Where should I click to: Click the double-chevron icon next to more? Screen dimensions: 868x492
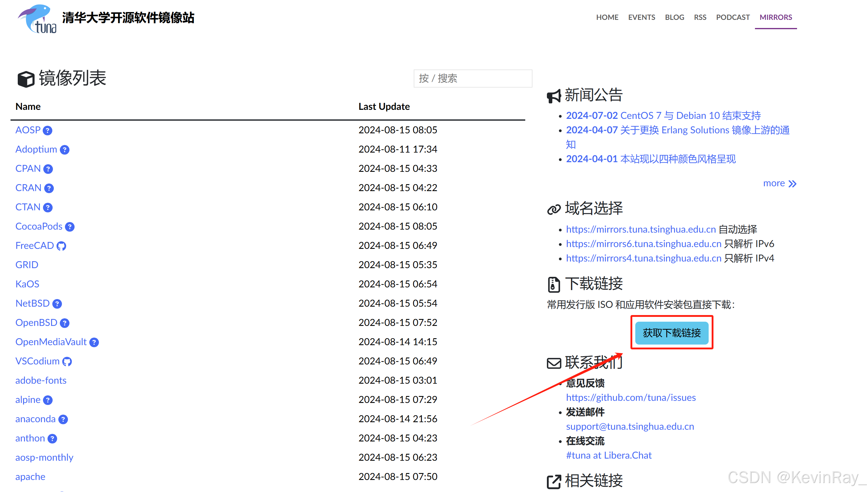pyautogui.click(x=792, y=184)
